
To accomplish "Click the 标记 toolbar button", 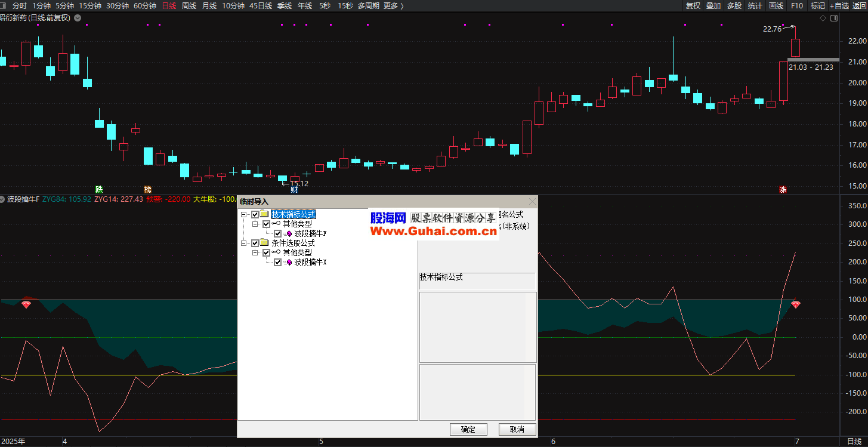I will click(818, 5).
